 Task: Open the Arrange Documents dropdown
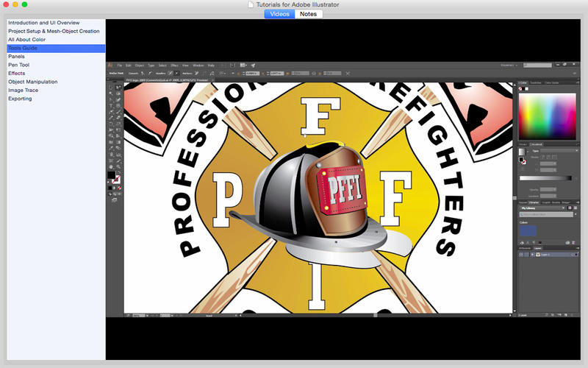point(243,66)
